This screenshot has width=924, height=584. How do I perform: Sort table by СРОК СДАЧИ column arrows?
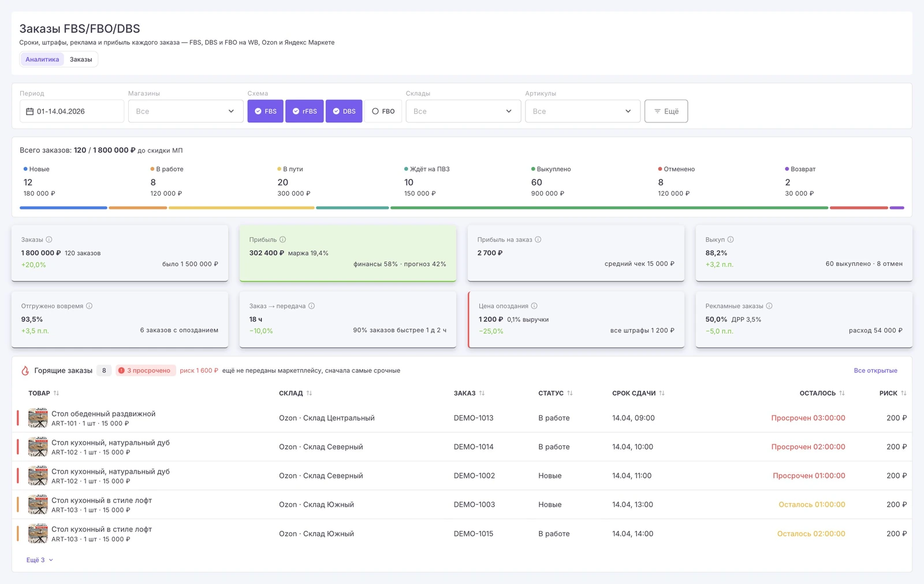point(662,393)
